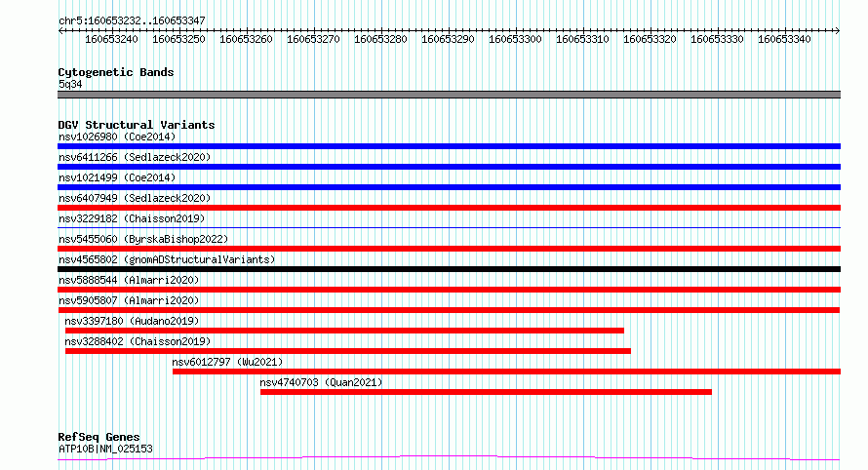Screen dimensions: 868x470
Task: Select the red bar under nsv5905807
Action: coord(449,310)
